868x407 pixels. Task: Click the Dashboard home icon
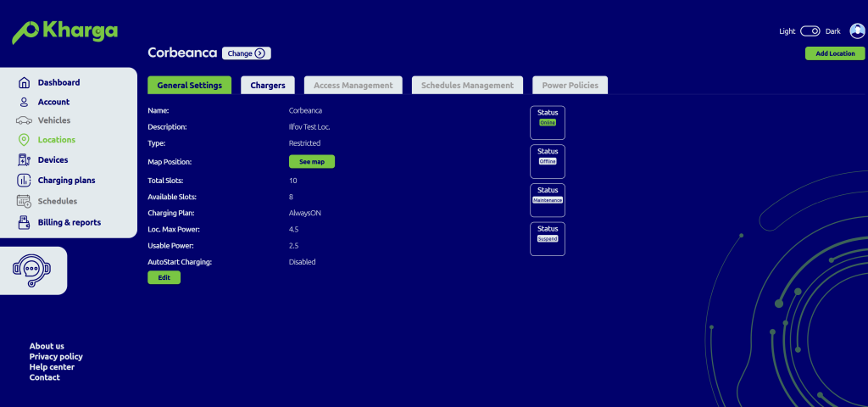(x=24, y=82)
